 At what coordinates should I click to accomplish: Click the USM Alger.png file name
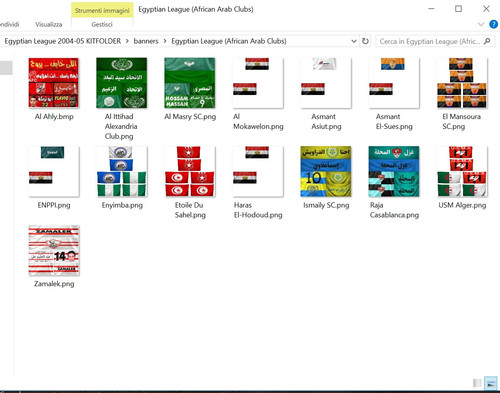point(462,205)
